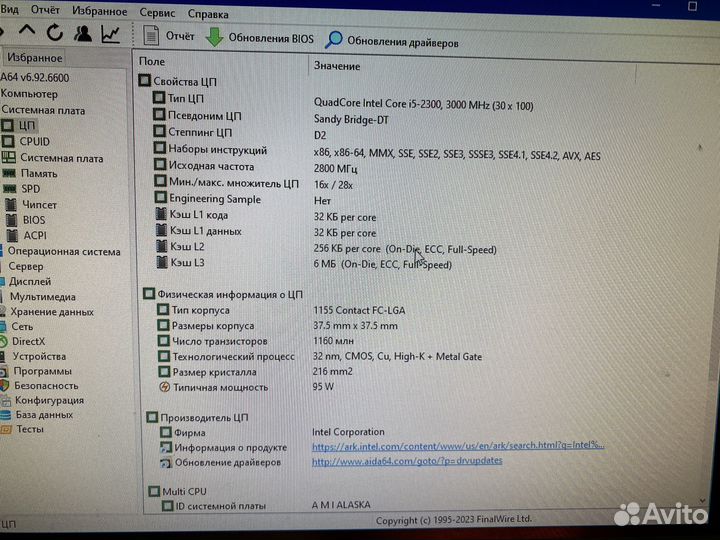Maximize the AIDA64 window
720x540 pixels.
(692, 6)
